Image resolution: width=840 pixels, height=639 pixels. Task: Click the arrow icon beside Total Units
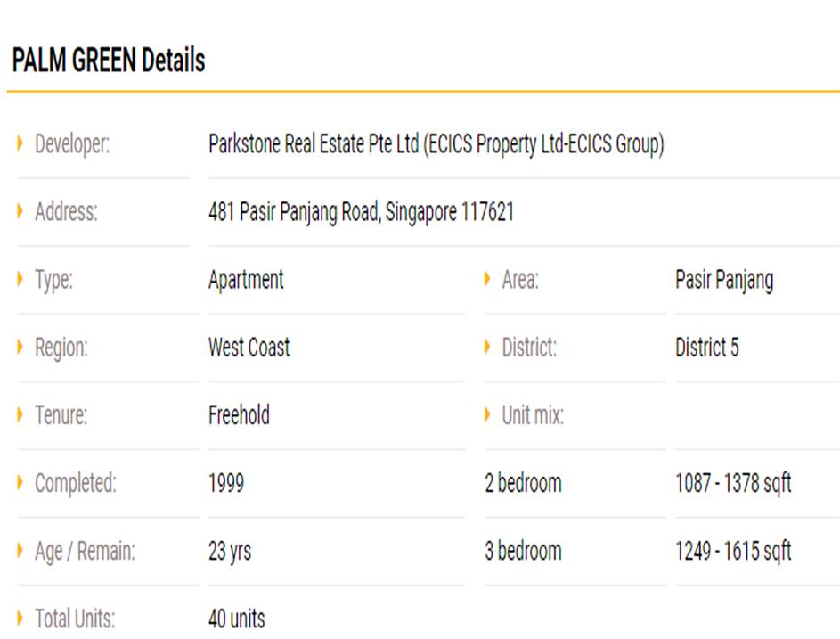tap(20, 618)
